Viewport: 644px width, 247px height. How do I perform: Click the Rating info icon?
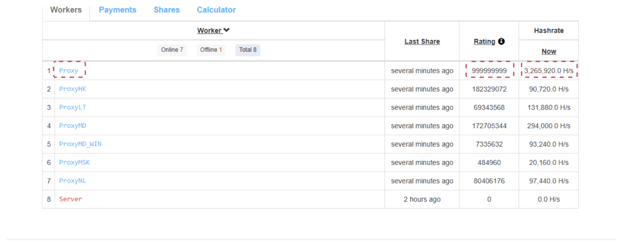(501, 42)
